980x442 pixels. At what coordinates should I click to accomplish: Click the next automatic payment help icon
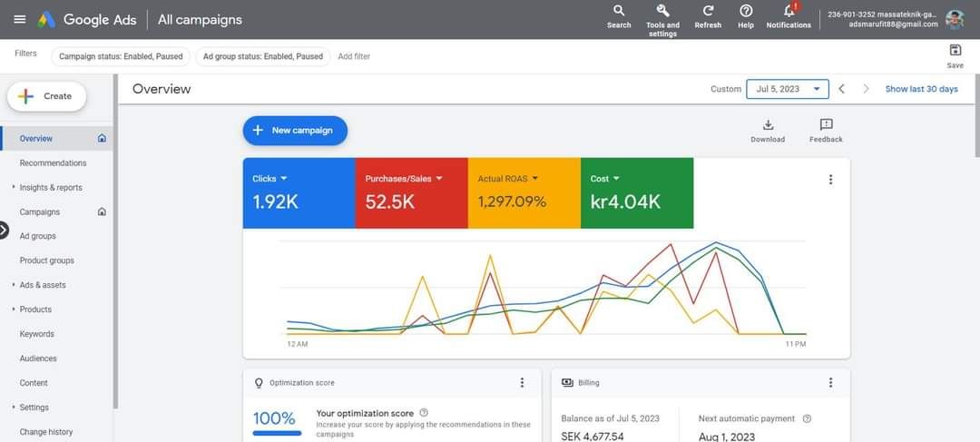807,418
